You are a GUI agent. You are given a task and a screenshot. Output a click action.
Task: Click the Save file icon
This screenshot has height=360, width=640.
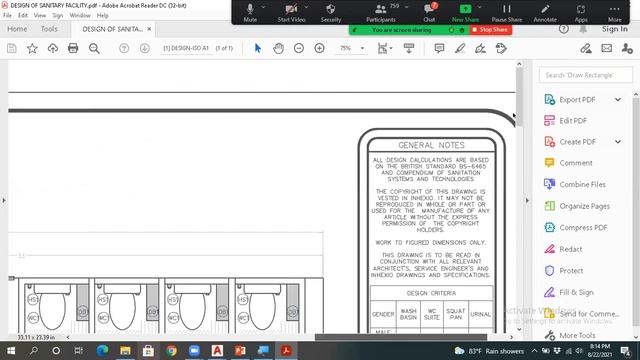coord(12,49)
